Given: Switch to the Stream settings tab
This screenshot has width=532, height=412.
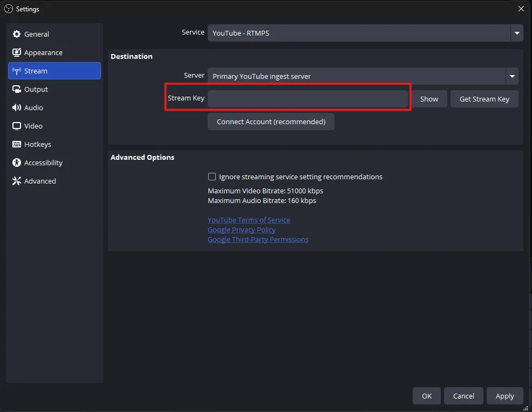Looking at the screenshot, I should 36,71.
